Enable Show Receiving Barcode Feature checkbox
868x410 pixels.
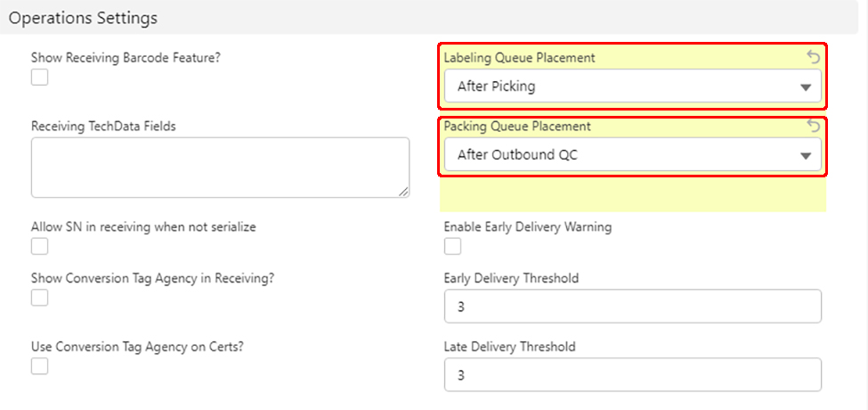pos(39,78)
